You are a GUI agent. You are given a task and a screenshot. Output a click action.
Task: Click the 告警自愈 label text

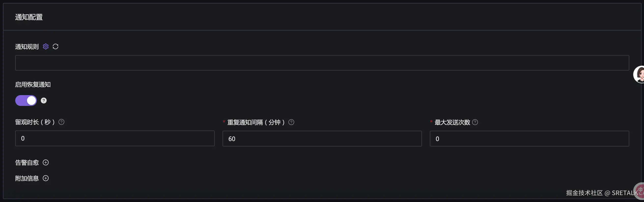27,163
